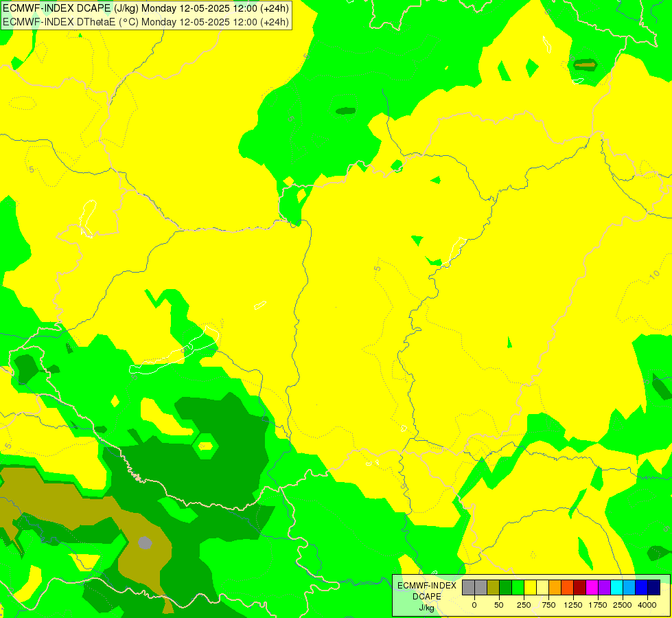This screenshot has width=672, height=618.
Task: Click the small gray spot in olive area
Action: point(146,543)
